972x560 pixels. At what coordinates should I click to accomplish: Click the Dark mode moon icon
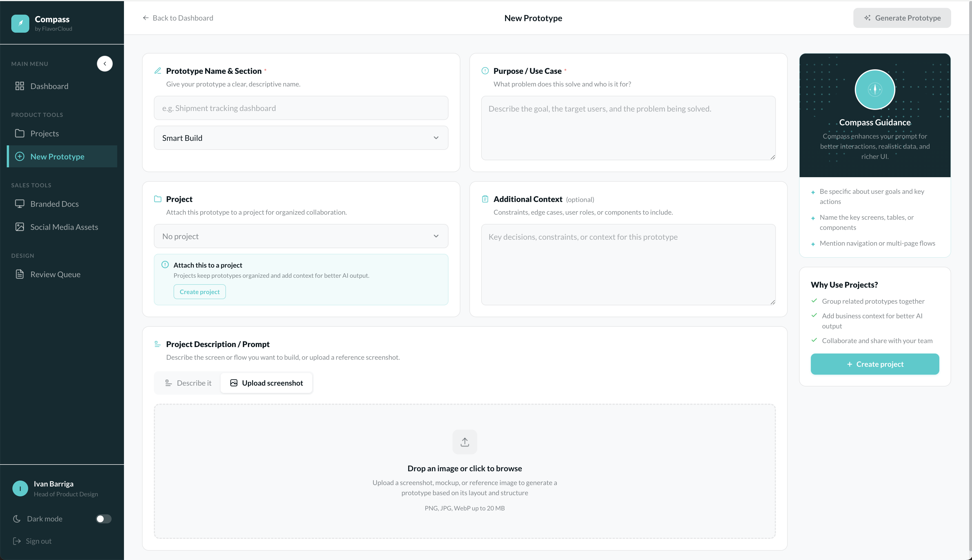(17, 519)
